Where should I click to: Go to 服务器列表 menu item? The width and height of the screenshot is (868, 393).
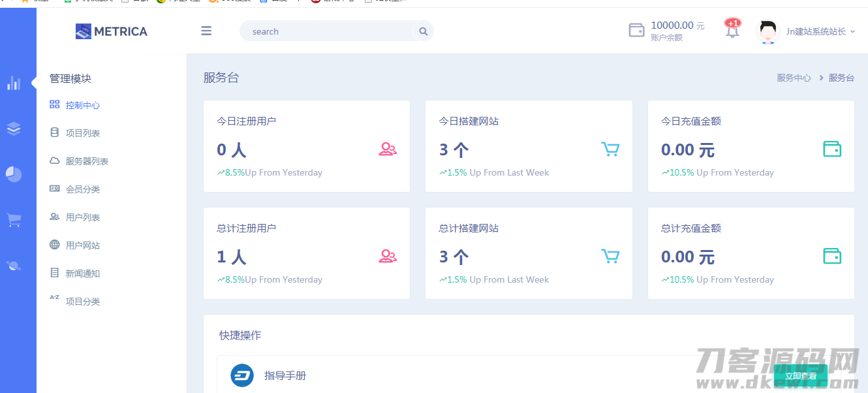[x=86, y=161]
